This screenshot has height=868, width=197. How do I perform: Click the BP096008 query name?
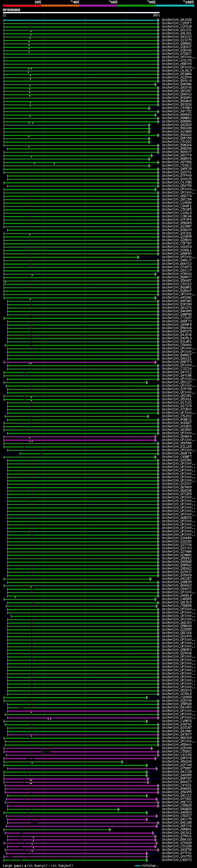point(11,10)
